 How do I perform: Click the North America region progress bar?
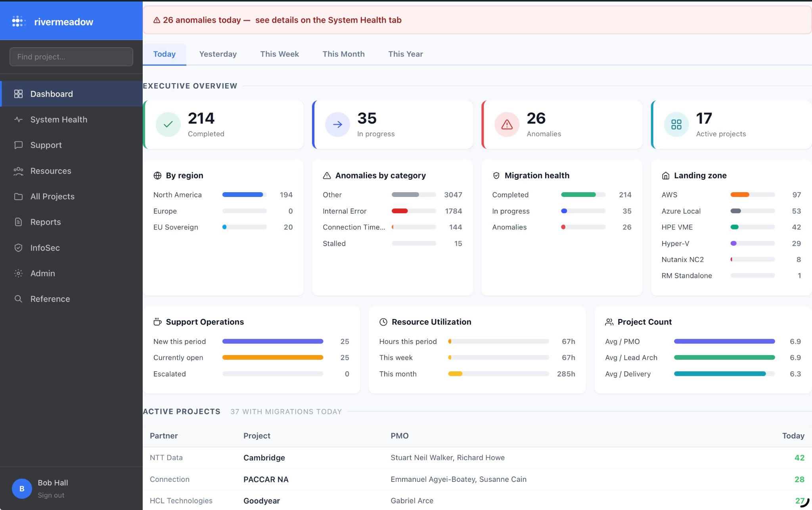click(x=244, y=195)
